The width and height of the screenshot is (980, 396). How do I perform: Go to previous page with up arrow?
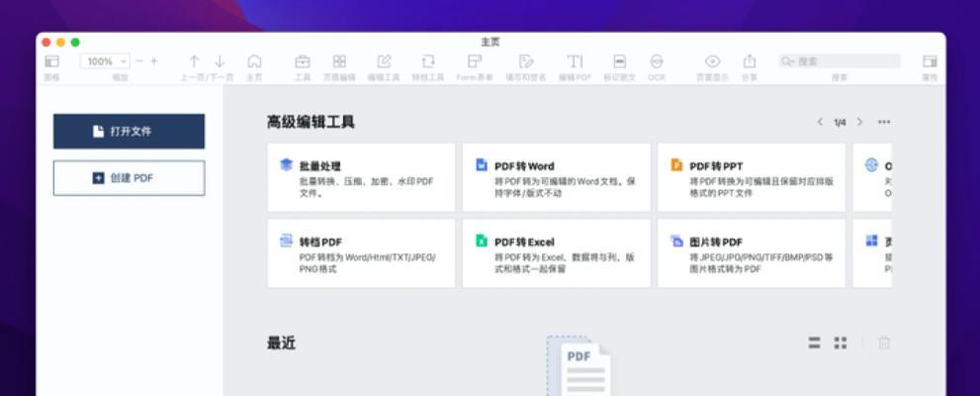click(195, 61)
